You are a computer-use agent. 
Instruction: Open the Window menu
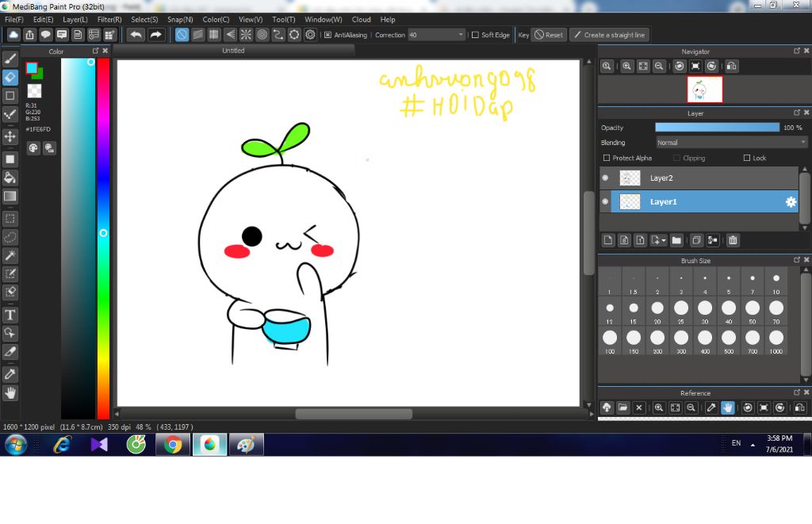[x=324, y=20]
